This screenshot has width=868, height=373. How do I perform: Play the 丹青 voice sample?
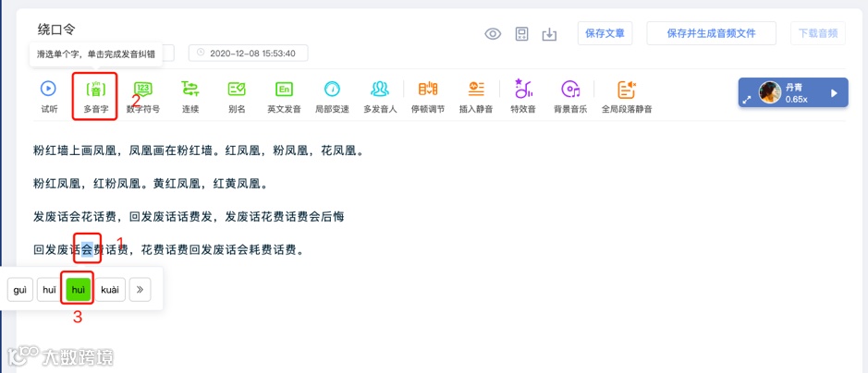click(x=834, y=93)
